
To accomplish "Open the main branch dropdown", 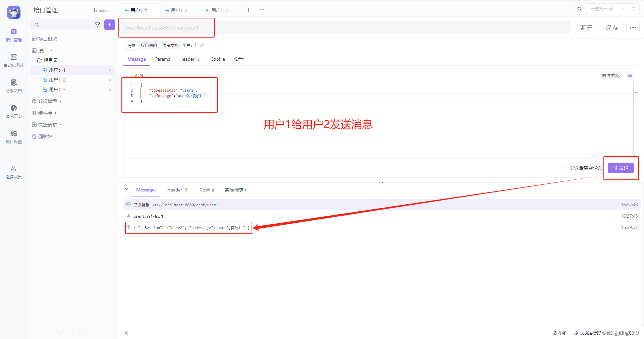I will [103, 10].
